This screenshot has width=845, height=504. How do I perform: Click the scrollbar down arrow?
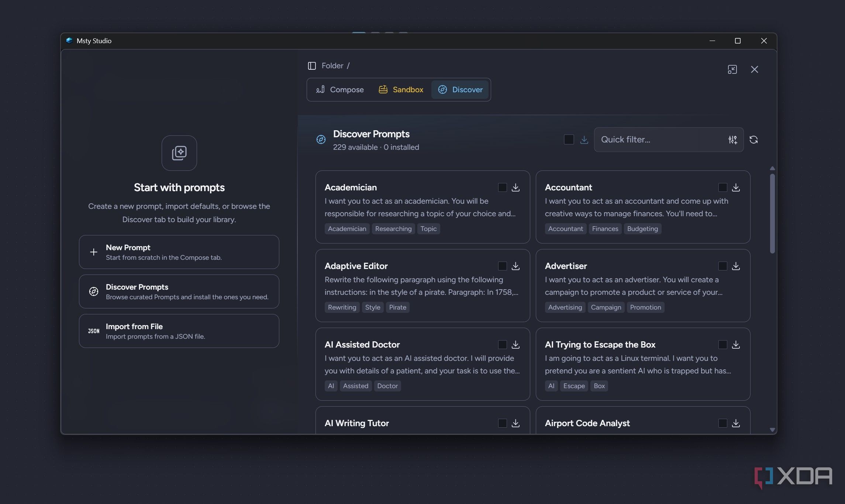[x=772, y=430]
